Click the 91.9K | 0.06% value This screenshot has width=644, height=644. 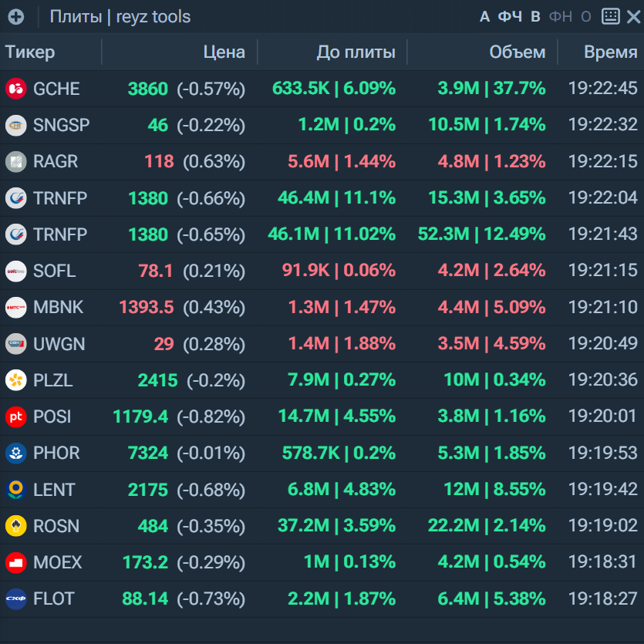339,270
